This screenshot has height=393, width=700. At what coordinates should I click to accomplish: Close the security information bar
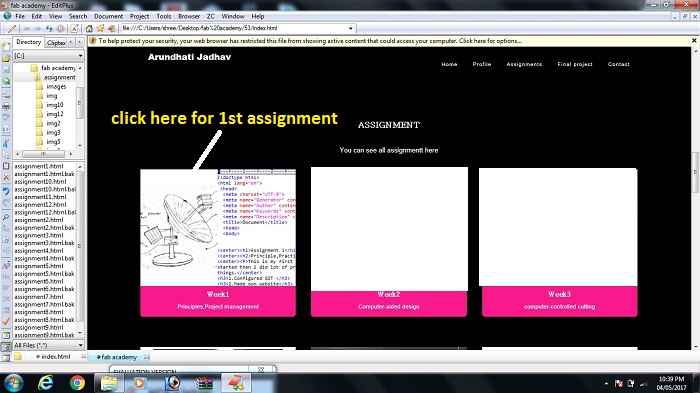[694, 41]
